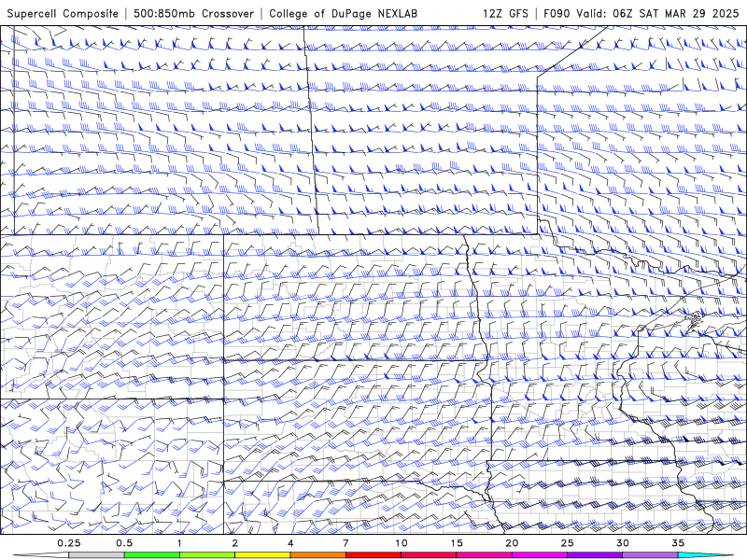Click the hot pink color bar segment 15–20
Screen dimensions: 747x560
coord(484,555)
